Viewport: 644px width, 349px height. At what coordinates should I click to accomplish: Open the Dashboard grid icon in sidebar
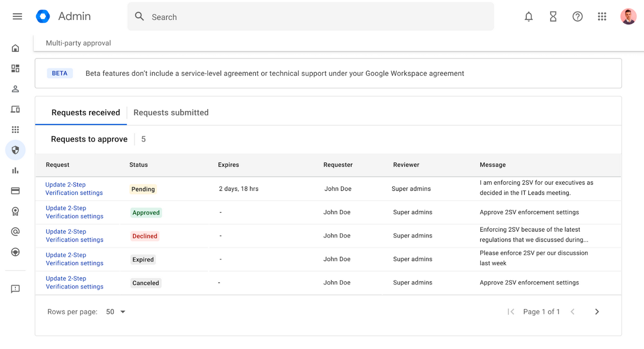(15, 68)
